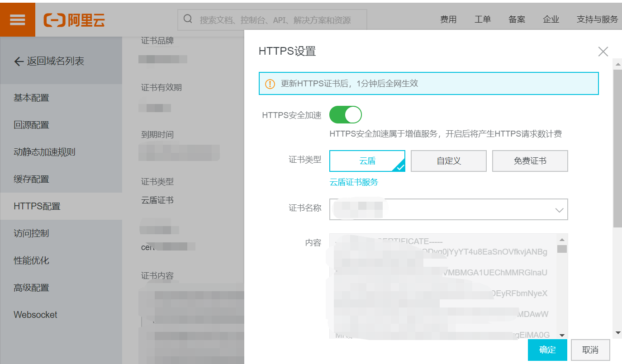
Task: Click the Alibaba Cloud logo
Action: tap(74, 20)
